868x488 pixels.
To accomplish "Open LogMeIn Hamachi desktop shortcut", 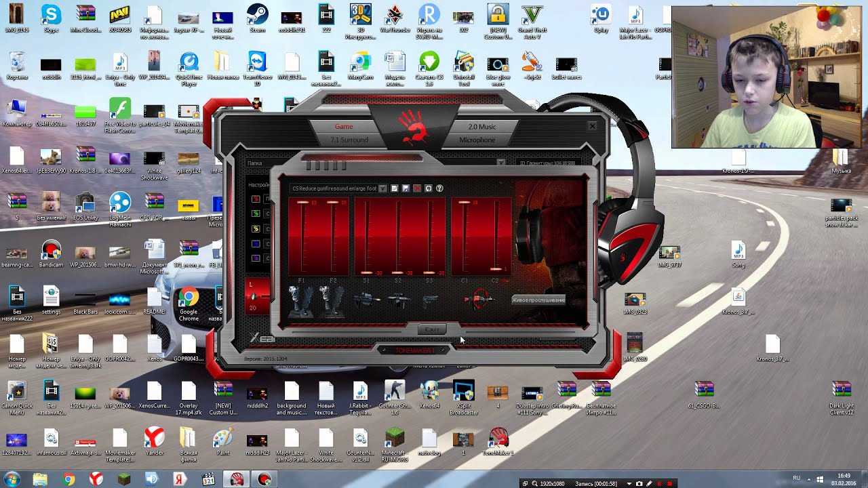I will tap(120, 207).
